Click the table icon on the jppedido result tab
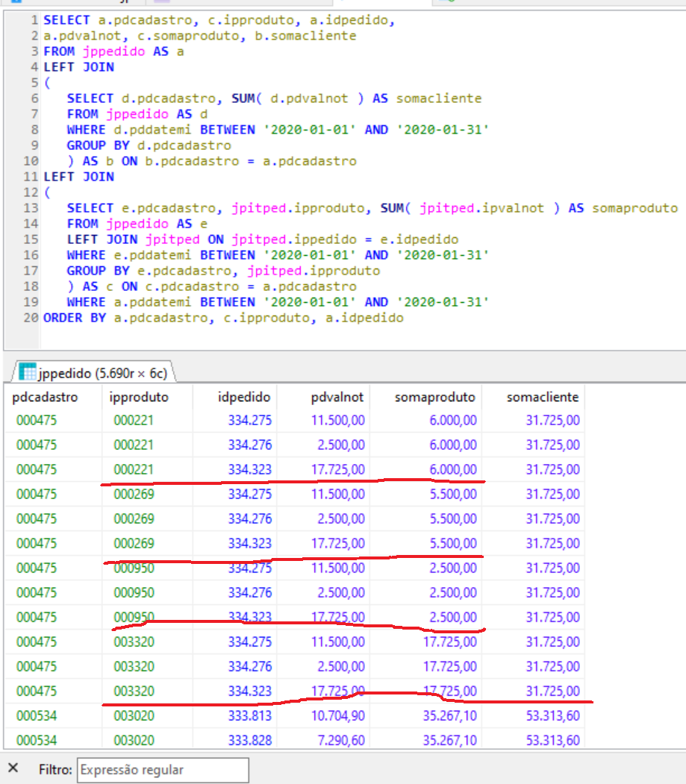The image size is (686, 784). tap(28, 371)
